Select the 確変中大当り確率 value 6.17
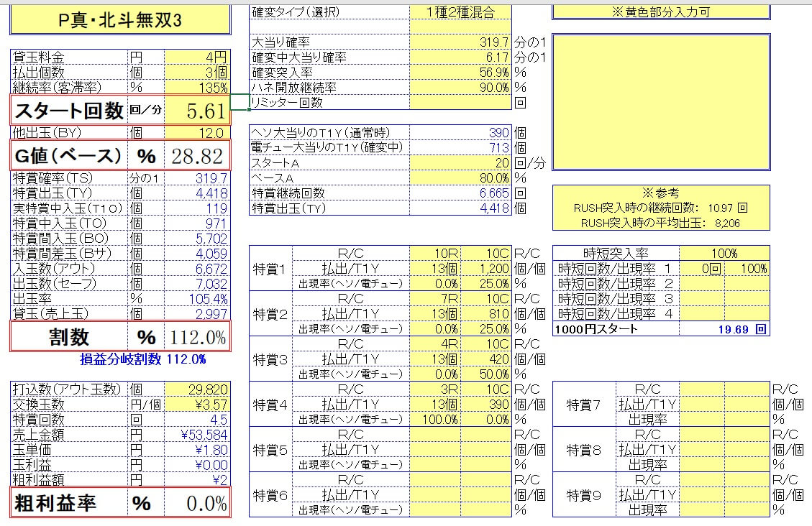The width and height of the screenshot is (812, 526). [460, 57]
